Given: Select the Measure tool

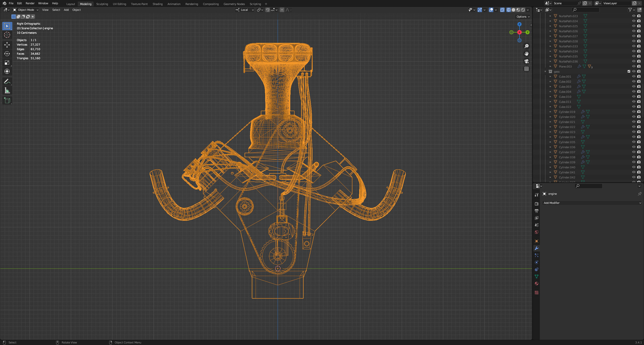Looking at the screenshot, I should pos(7,91).
